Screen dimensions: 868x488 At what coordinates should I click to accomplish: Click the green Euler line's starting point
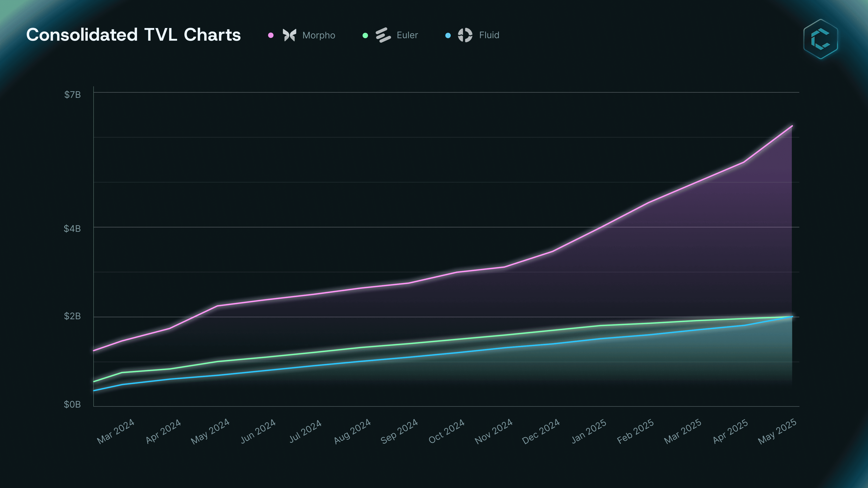[x=94, y=382]
